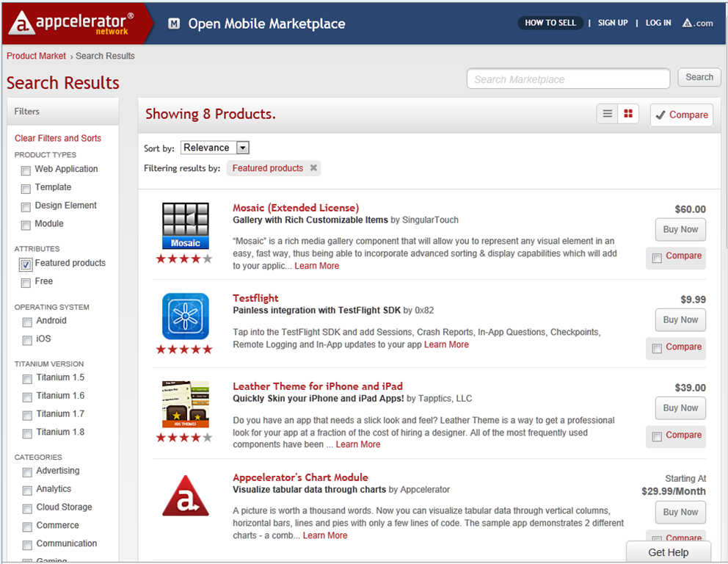Go to Sign Up
The width and height of the screenshot is (728, 564).
[x=612, y=23]
